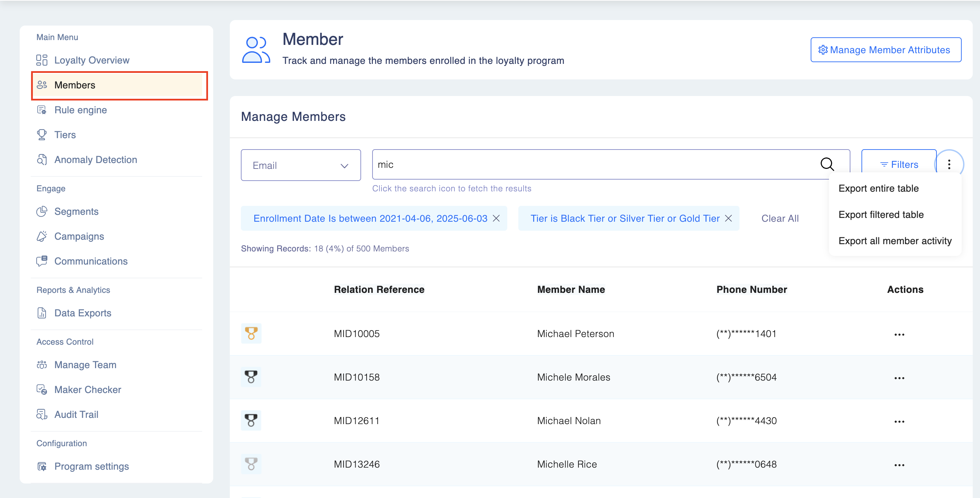Click the search magnifier icon

[x=827, y=164]
